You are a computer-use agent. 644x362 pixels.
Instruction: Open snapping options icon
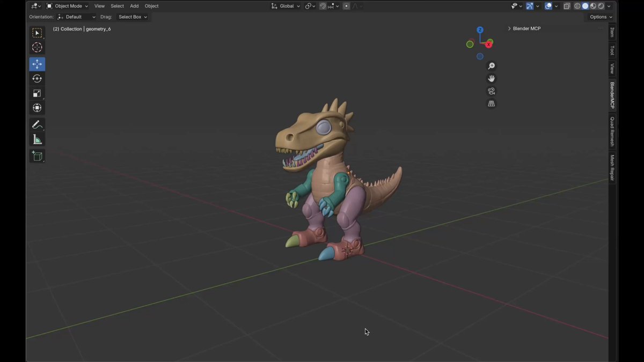332,6
